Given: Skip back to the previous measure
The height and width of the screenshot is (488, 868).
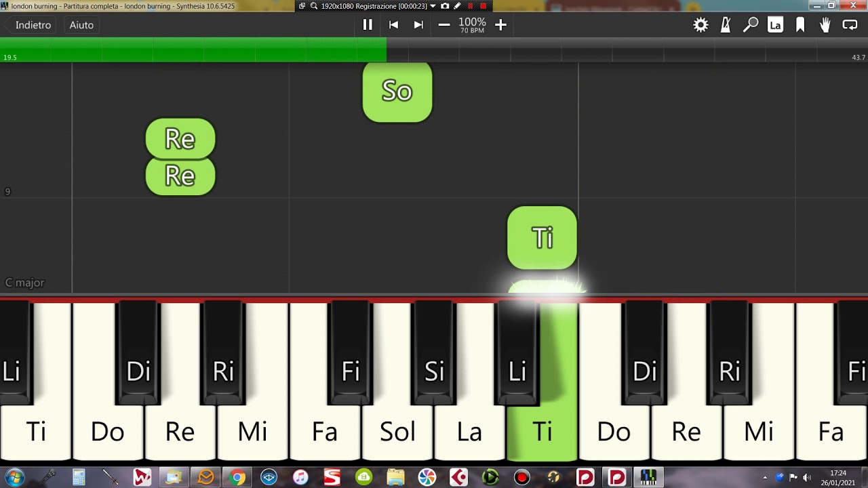Looking at the screenshot, I should click(x=393, y=24).
